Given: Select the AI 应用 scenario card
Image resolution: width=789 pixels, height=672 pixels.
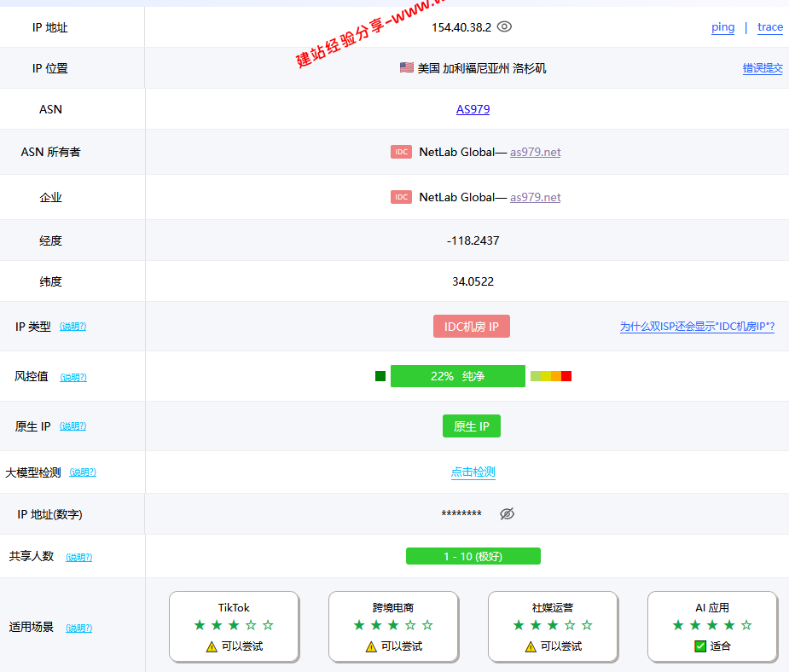Looking at the screenshot, I should (x=712, y=627).
